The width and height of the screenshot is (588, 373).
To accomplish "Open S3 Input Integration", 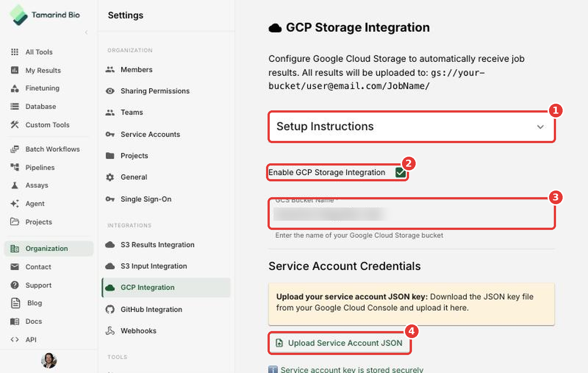I will point(165,266).
